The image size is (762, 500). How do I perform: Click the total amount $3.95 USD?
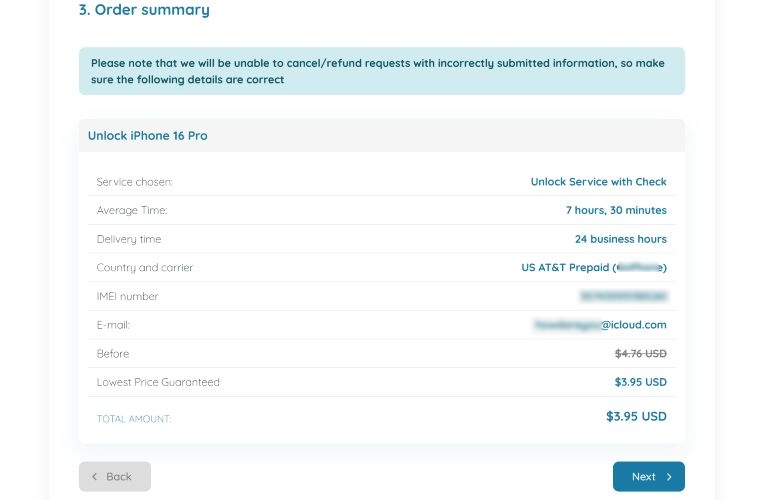(x=636, y=416)
